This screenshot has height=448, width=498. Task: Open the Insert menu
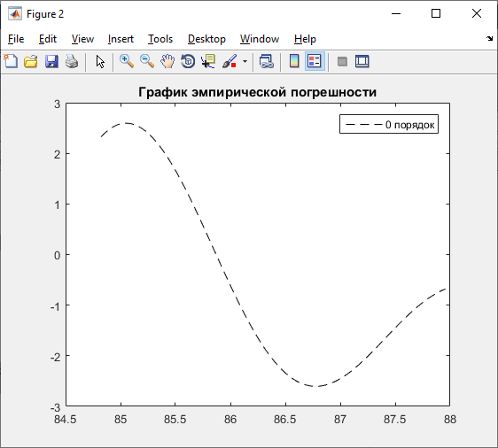(x=121, y=39)
